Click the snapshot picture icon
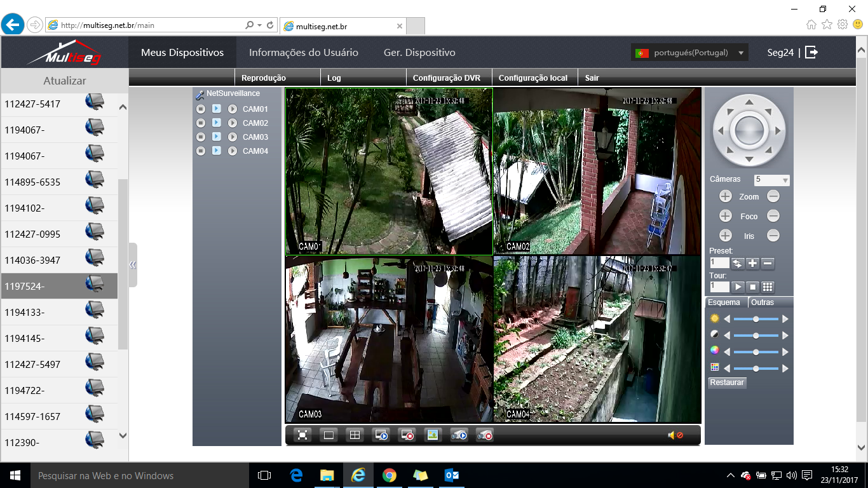The width and height of the screenshot is (868, 488). 433,435
